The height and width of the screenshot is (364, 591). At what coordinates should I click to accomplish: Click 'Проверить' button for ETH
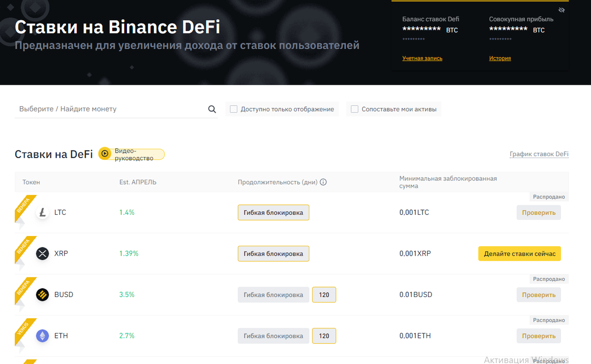click(539, 336)
